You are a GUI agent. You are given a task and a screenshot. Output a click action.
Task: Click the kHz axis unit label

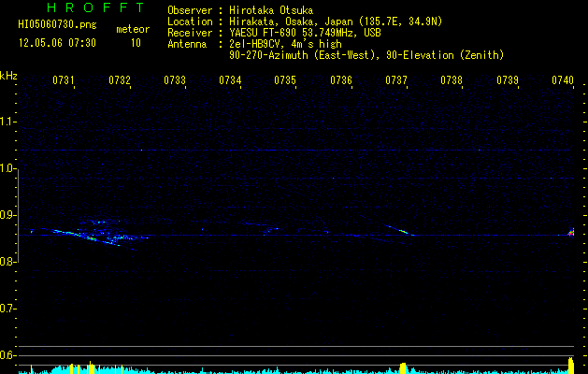(x=8, y=76)
